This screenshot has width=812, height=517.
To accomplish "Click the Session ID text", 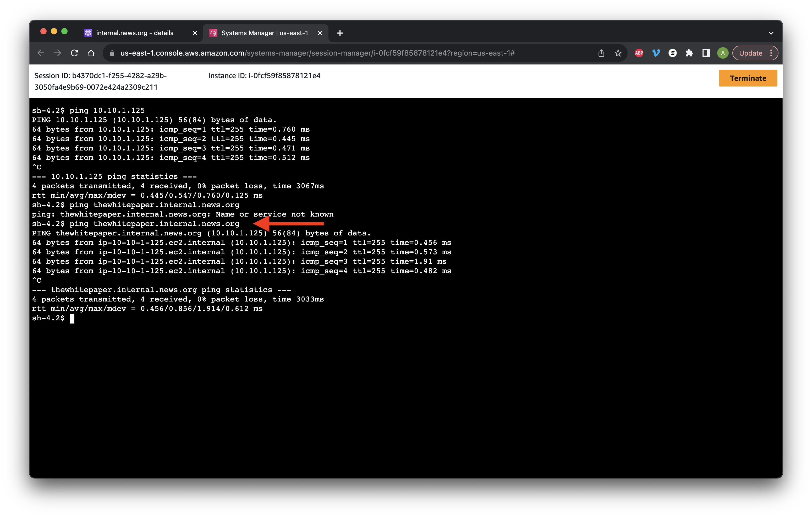I will 101,81.
